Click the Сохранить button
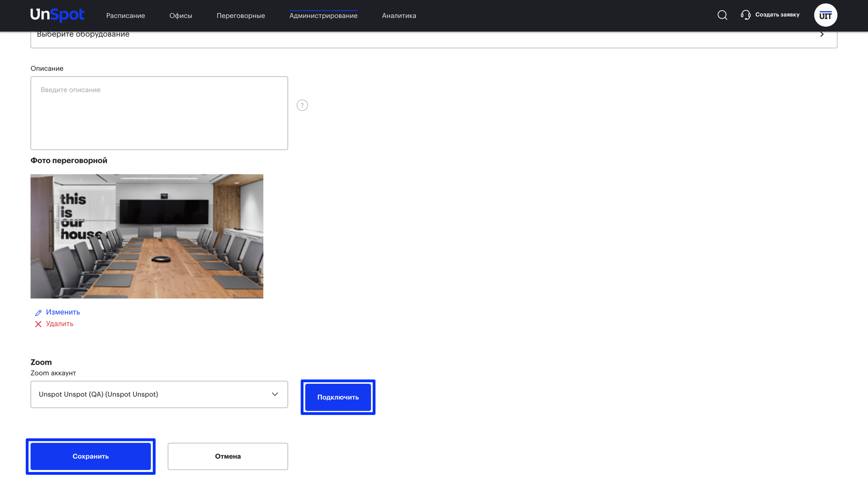The height and width of the screenshot is (487, 868). [91, 456]
